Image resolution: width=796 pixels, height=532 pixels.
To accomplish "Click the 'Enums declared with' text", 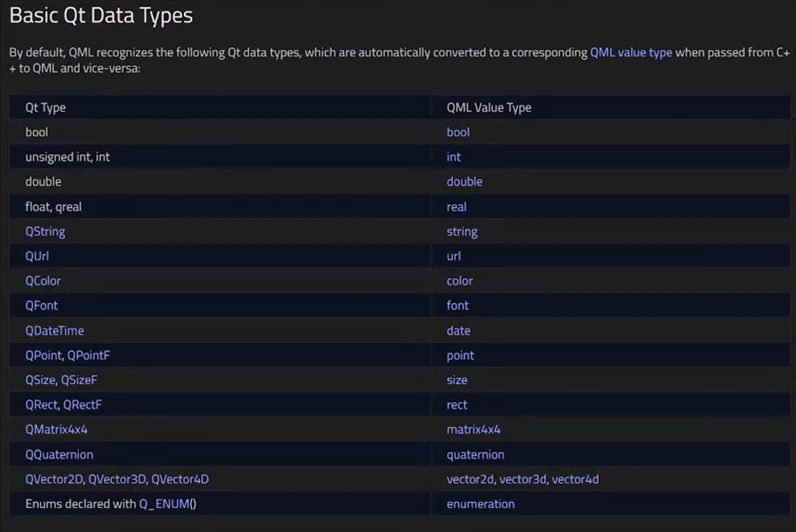I will pos(81,504).
